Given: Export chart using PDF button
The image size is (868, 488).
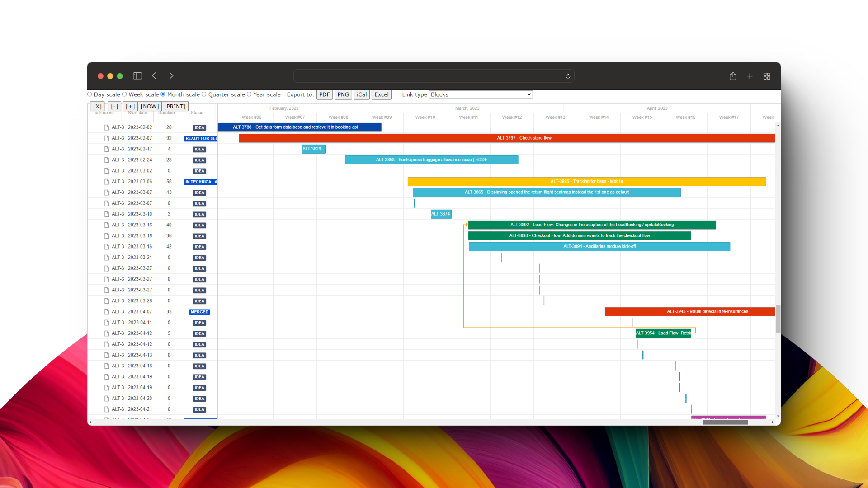Looking at the screenshot, I should (324, 94).
